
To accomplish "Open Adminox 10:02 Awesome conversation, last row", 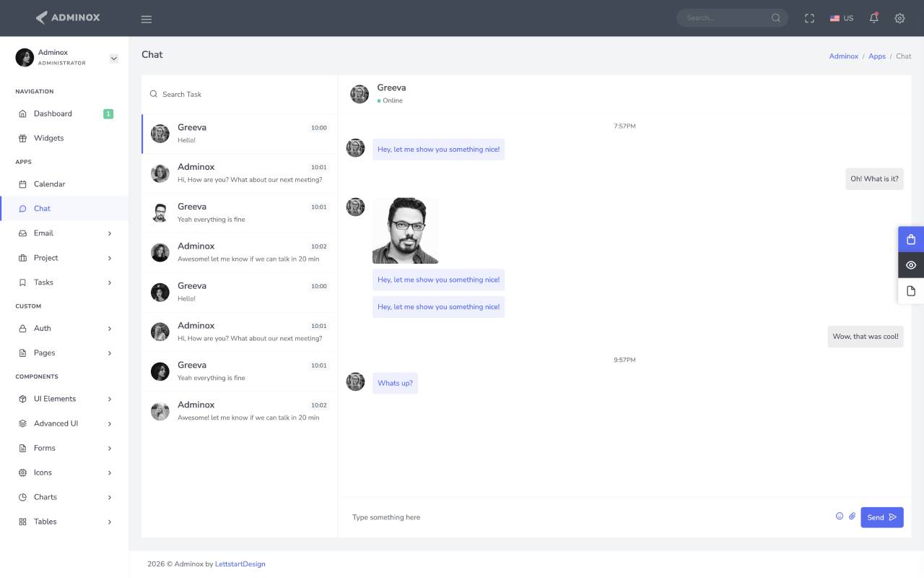I will click(239, 411).
